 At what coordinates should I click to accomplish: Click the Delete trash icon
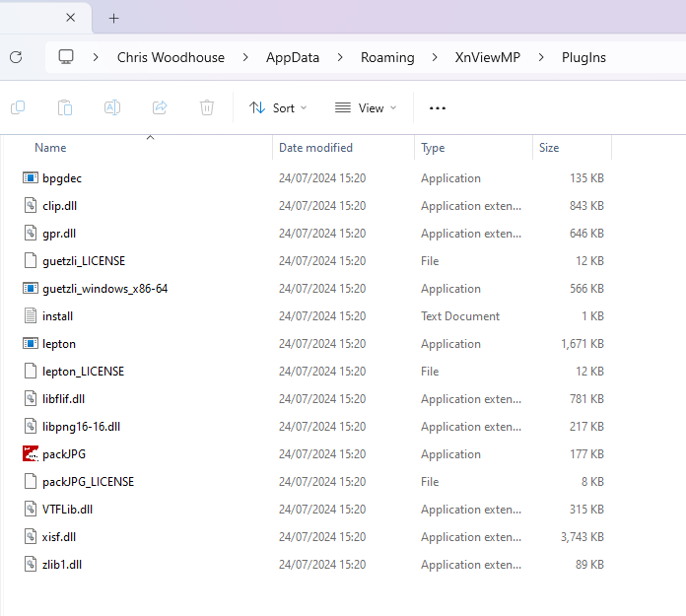click(x=207, y=107)
